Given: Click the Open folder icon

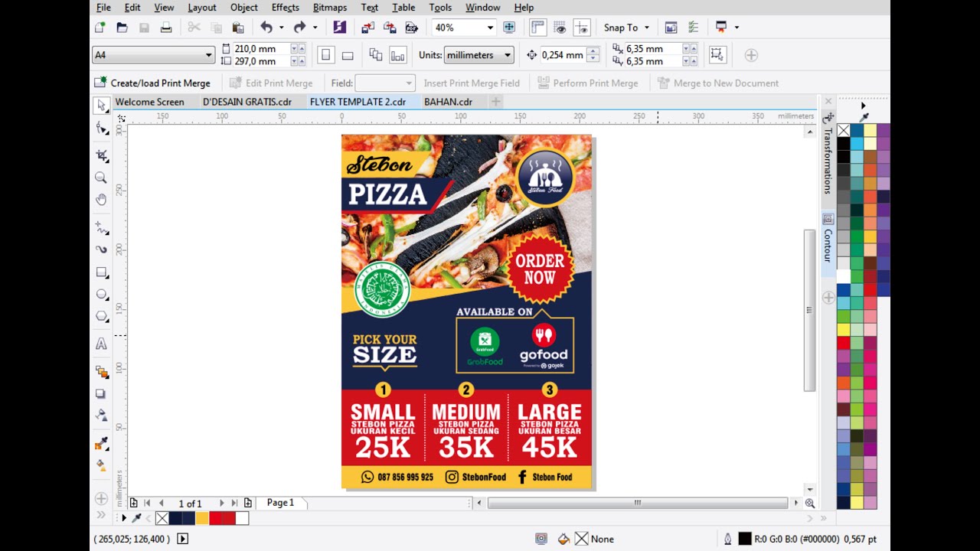Looking at the screenshot, I should pos(122,28).
